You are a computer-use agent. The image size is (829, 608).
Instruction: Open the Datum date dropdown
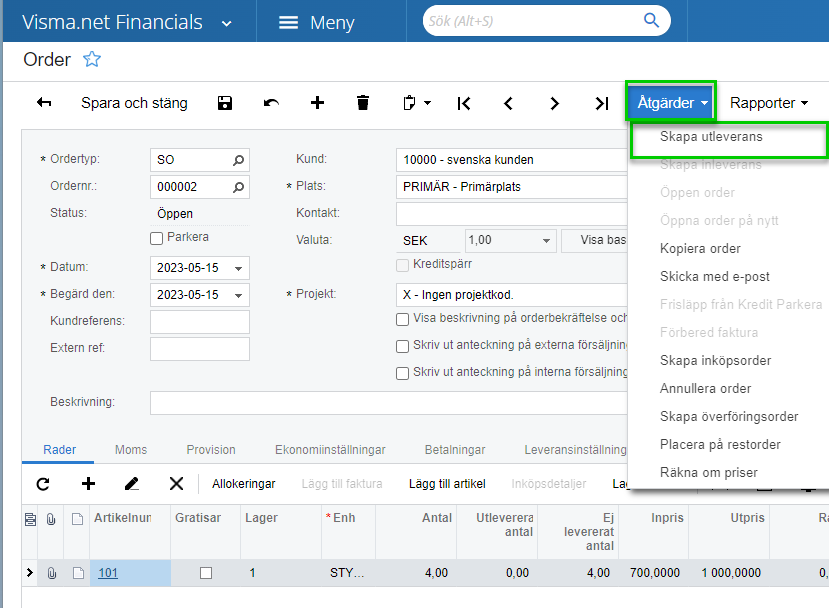(238, 269)
